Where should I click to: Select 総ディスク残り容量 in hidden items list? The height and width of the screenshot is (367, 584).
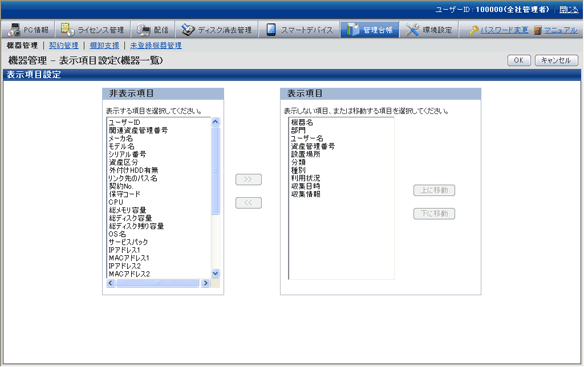136,226
